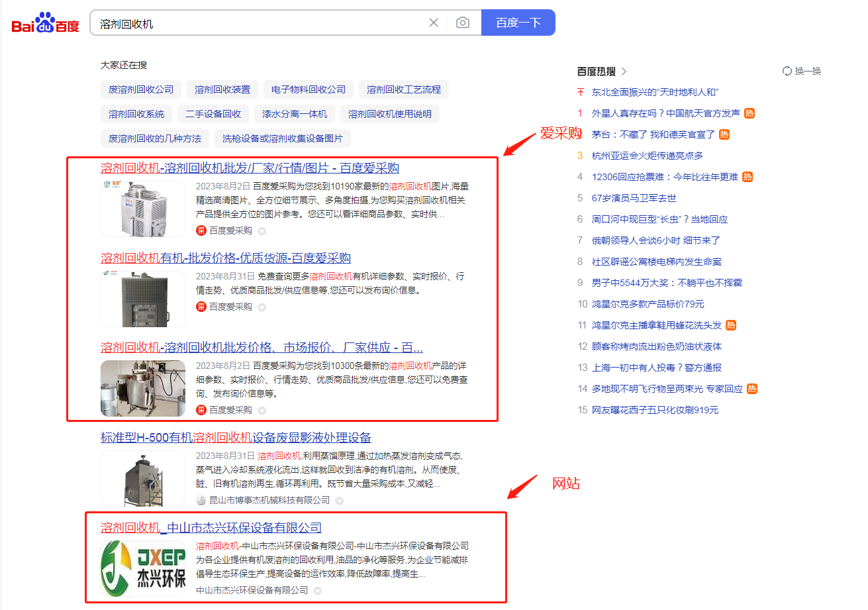Viewport: 868px width, 610px height.
Task: Open 溶剂回收机_中山市杰兴环保设备有限公司 result
Action: coord(211,528)
